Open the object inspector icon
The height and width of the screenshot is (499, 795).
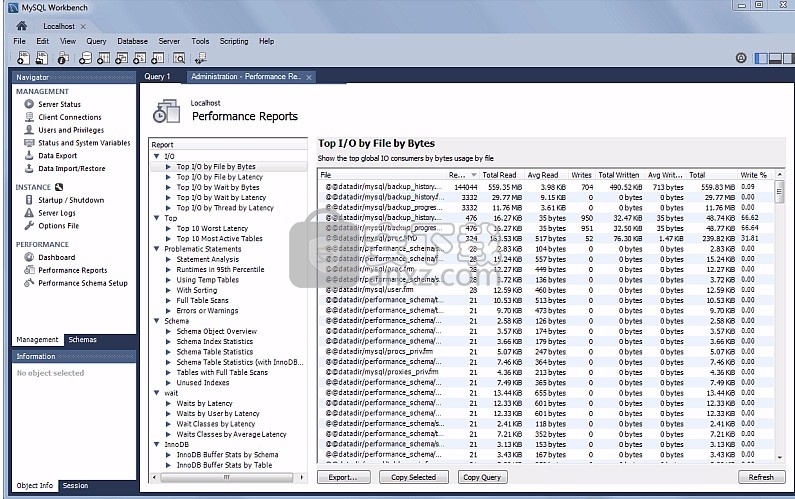click(63, 58)
